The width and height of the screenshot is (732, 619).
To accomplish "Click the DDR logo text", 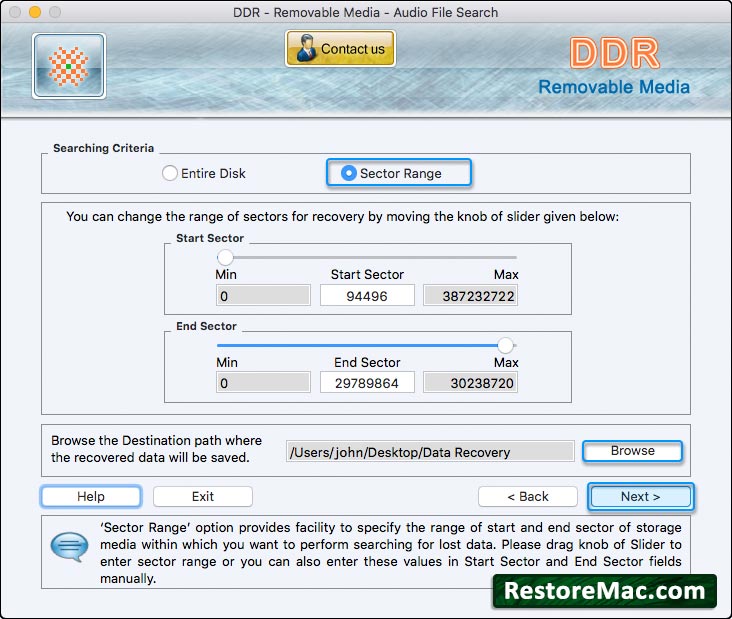I will tap(614, 53).
